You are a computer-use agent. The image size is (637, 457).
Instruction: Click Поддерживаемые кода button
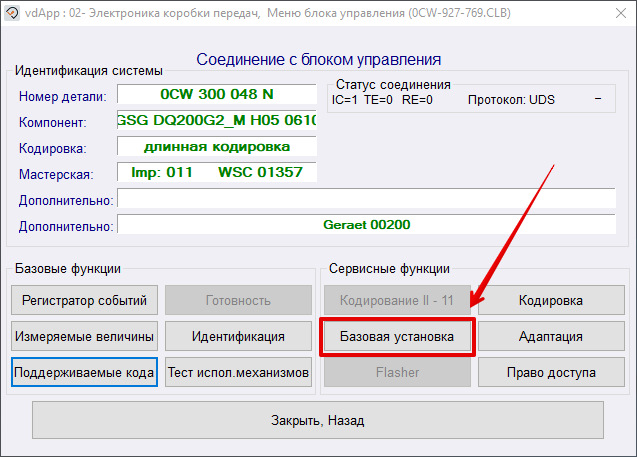click(x=84, y=372)
